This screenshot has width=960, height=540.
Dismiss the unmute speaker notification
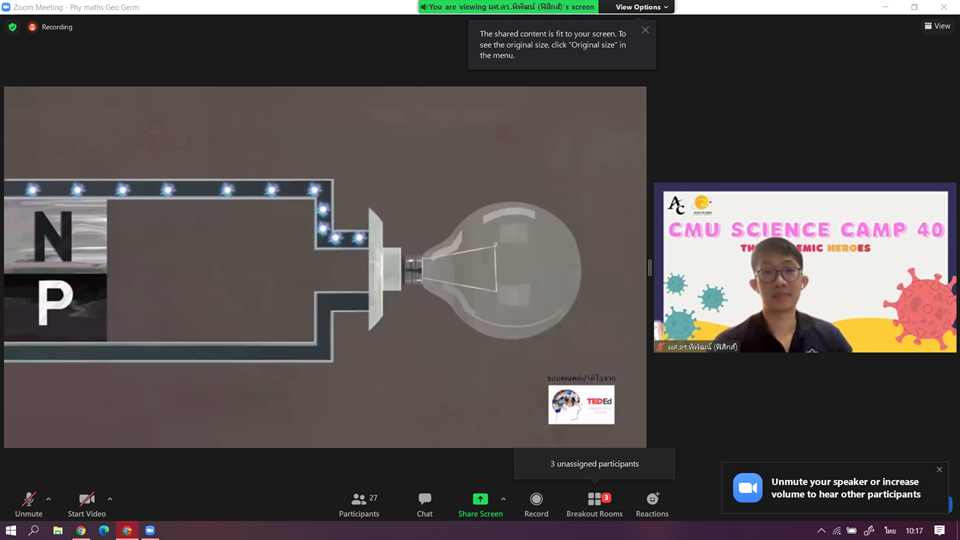coord(939,470)
